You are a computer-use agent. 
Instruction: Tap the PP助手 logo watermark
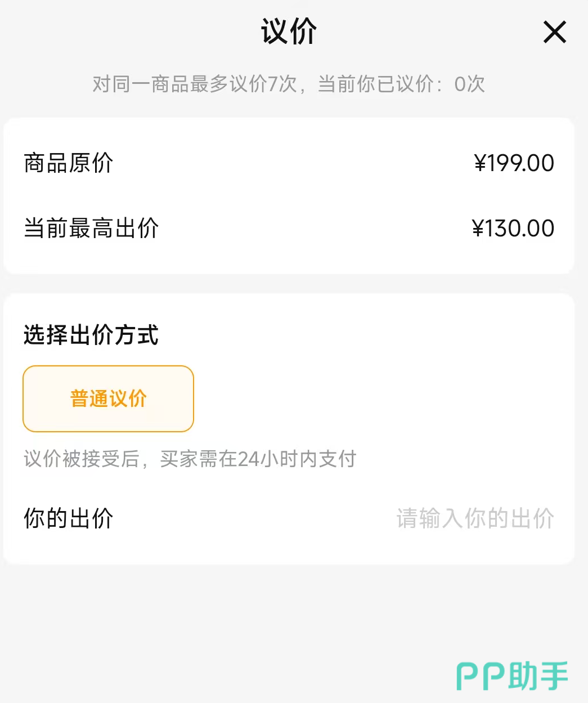pos(511,676)
